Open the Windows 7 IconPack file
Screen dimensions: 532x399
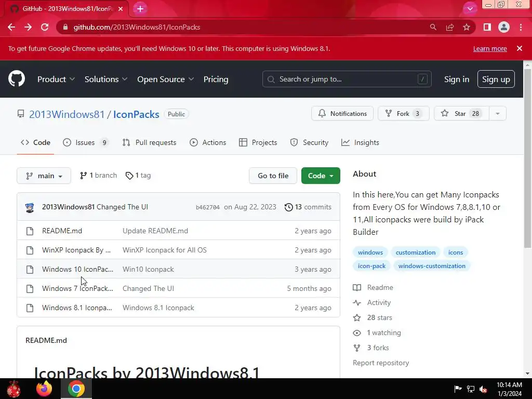point(78,288)
